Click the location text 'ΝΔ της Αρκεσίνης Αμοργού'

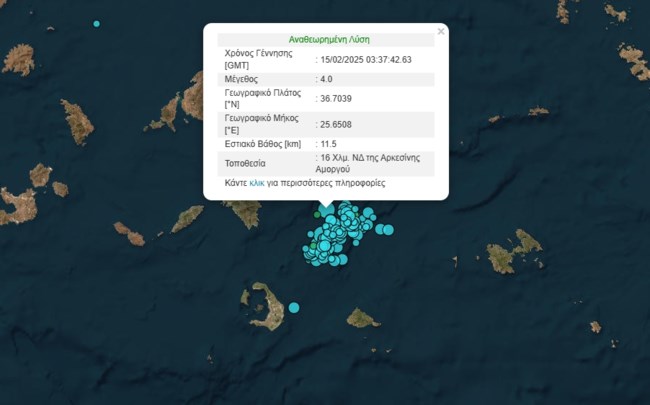coord(374,164)
